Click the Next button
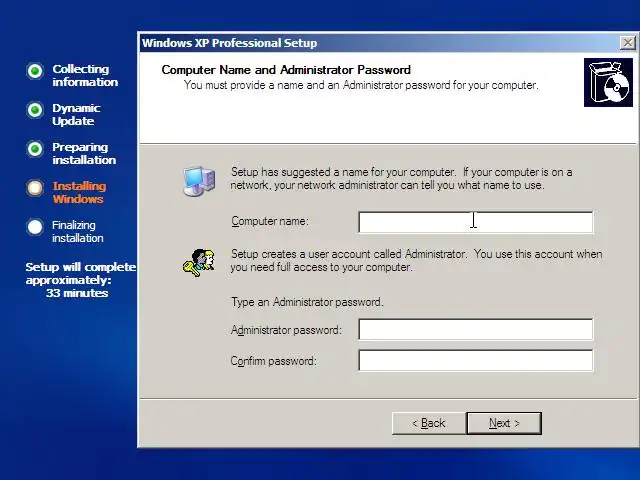Screen dimensions: 640x480 pyautogui.click(x=504, y=423)
